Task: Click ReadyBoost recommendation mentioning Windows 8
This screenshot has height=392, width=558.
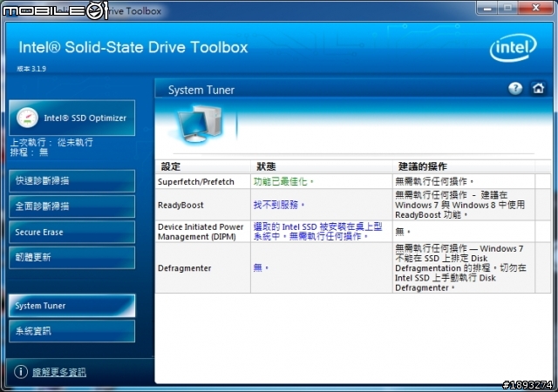Action: click(459, 205)
